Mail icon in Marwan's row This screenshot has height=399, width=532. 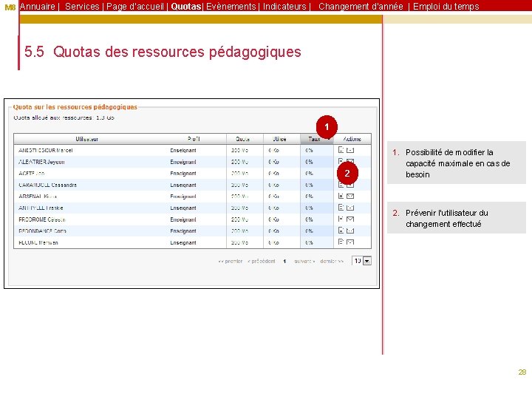click(x=350, y=242)
